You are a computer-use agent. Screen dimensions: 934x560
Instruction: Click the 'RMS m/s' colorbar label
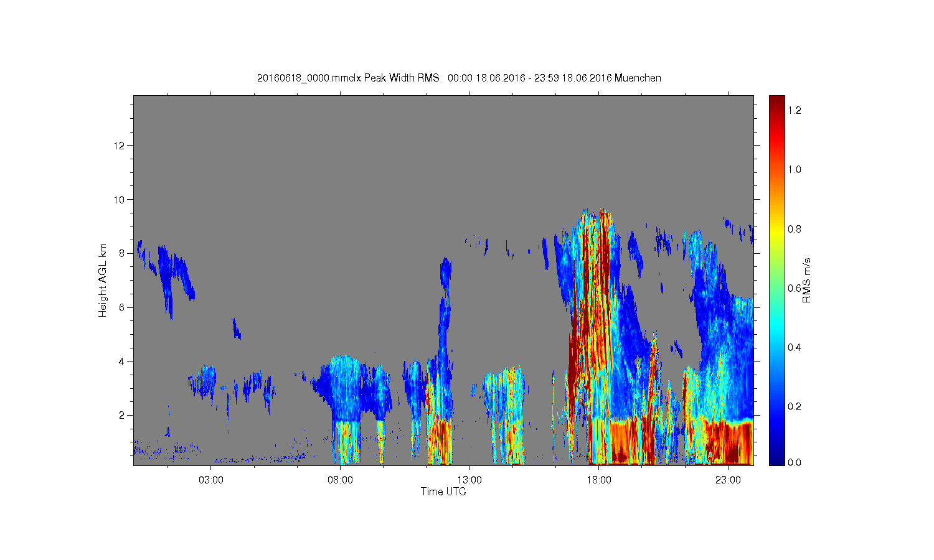coord(806,280)
